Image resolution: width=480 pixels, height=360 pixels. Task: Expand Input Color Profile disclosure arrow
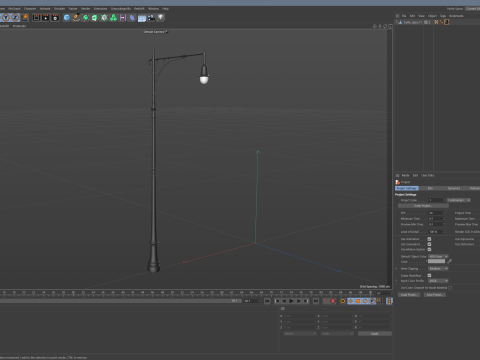coord(397,281)
